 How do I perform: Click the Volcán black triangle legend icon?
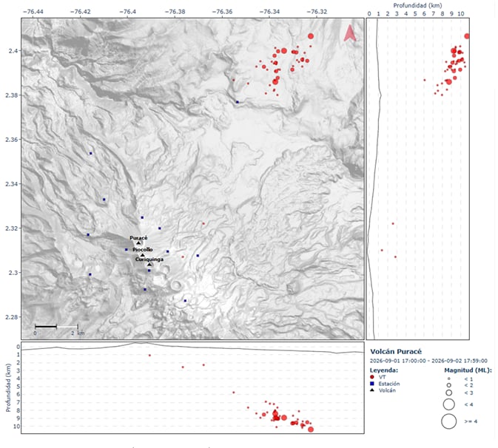[372, 390]
